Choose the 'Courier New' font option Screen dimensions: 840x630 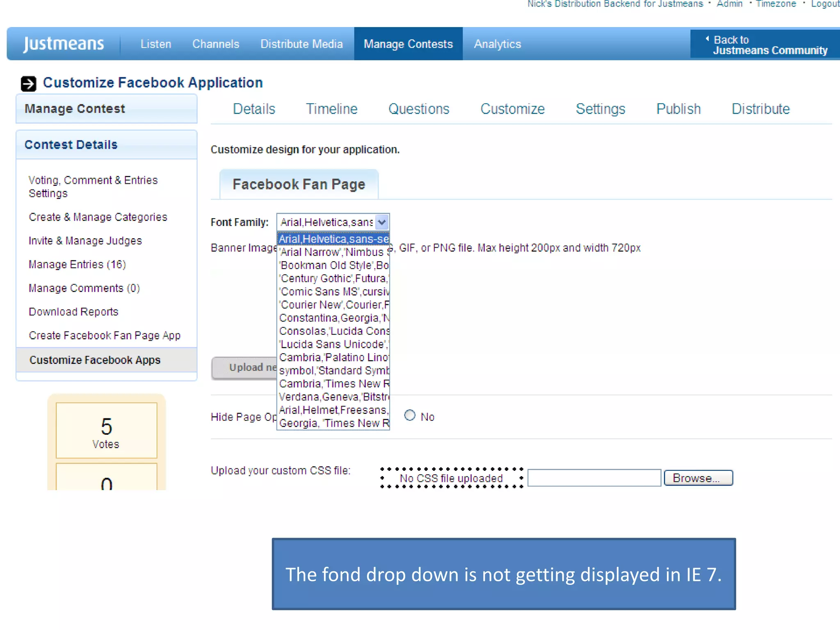[333, 305]
